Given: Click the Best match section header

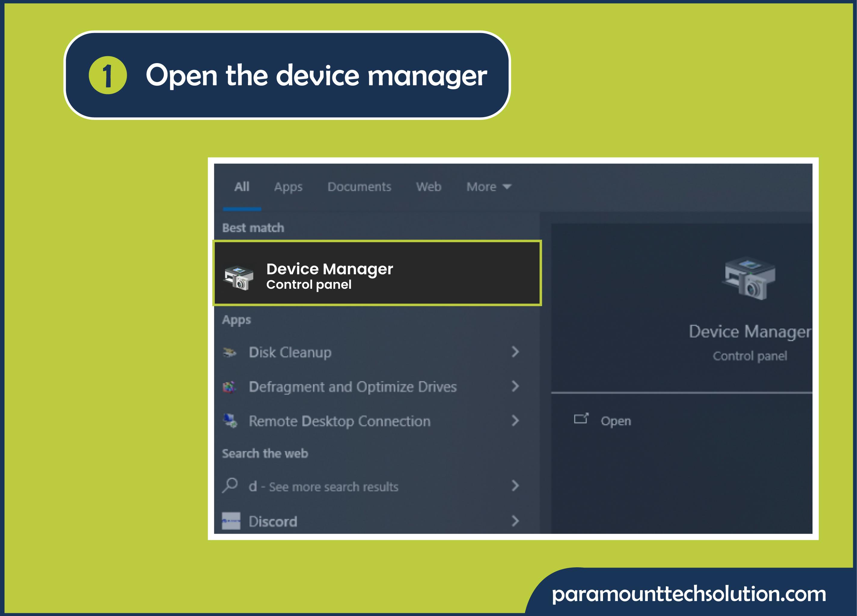Looking at the screenshot, I should [x=253, y=228].
